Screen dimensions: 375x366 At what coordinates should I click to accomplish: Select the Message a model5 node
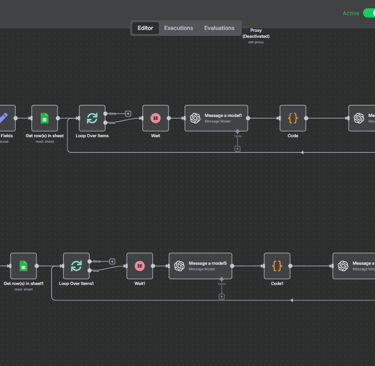tap(200, 266)
